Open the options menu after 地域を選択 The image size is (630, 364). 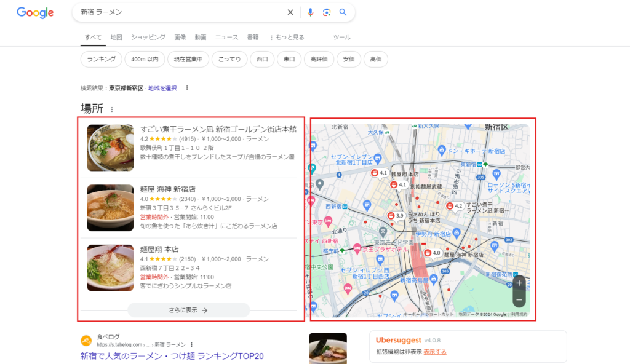point(186,88)
